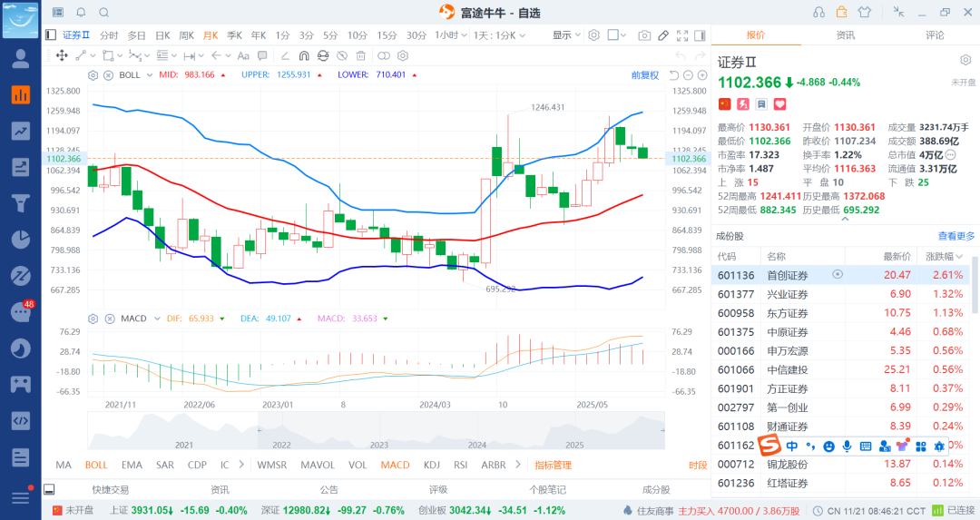Click the camera screenshot icon in chart toolbar
The image size is (980, 520).
pos(644,35)
